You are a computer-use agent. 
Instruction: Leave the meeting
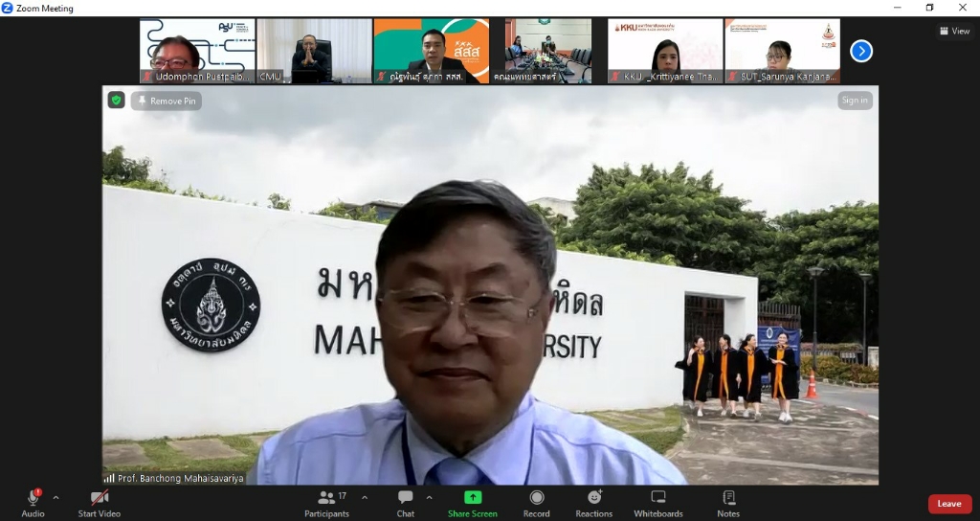(x=949, y=504)
